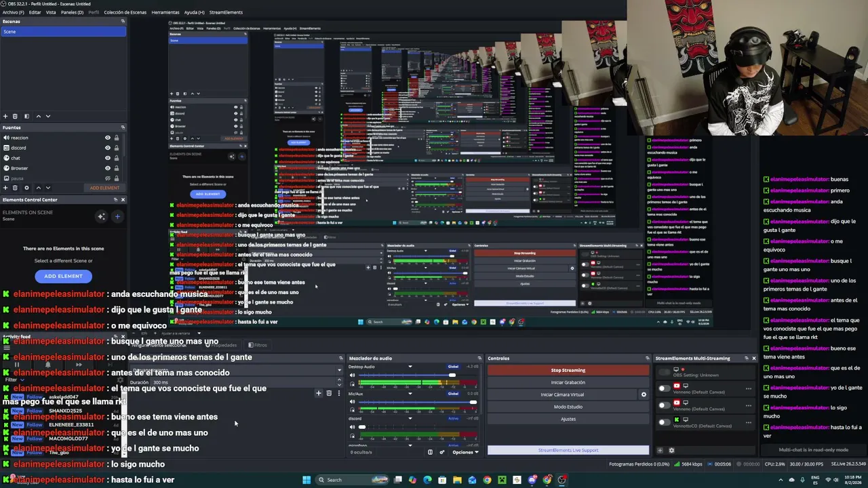Screen dimensions: 868x488
Task: Mute the discord audio channel speaker icon
Action: pos(352,427)
